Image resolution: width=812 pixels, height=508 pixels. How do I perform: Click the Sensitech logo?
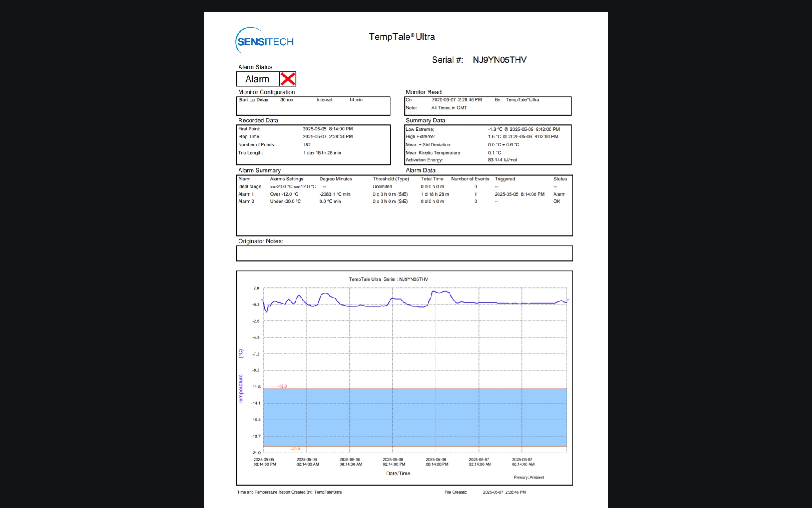pyautogui.click(x=264, y=41)
